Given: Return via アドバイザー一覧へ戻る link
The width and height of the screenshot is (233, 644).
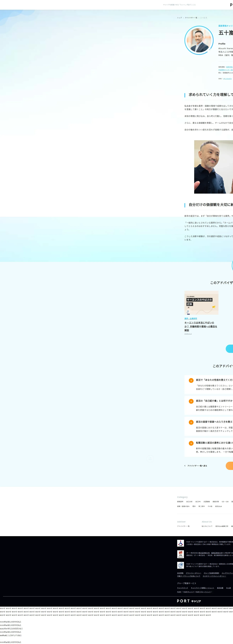Looking at the screenshot, I should pyautogui.click(x=197, y=466).
